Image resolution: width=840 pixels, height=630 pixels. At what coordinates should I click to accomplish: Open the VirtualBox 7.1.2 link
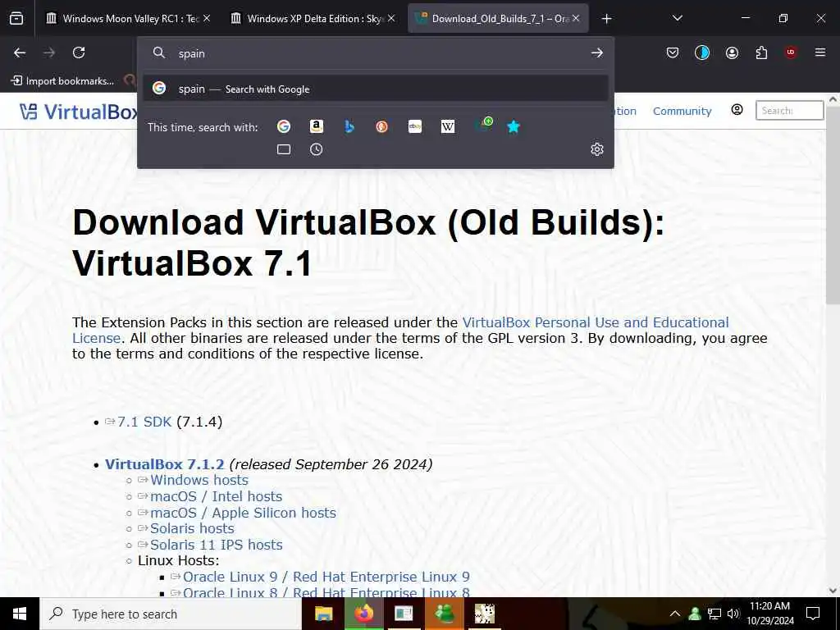(x=164, y=464)
